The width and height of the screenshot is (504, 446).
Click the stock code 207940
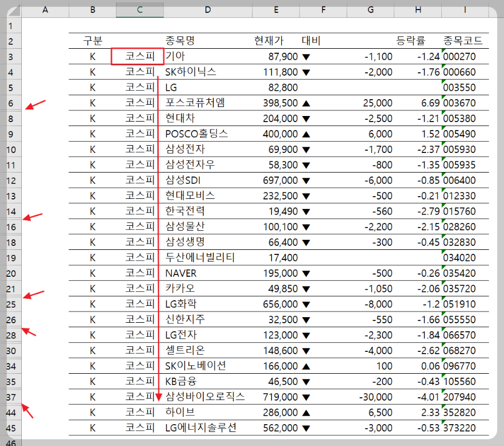tap(459, 397)
